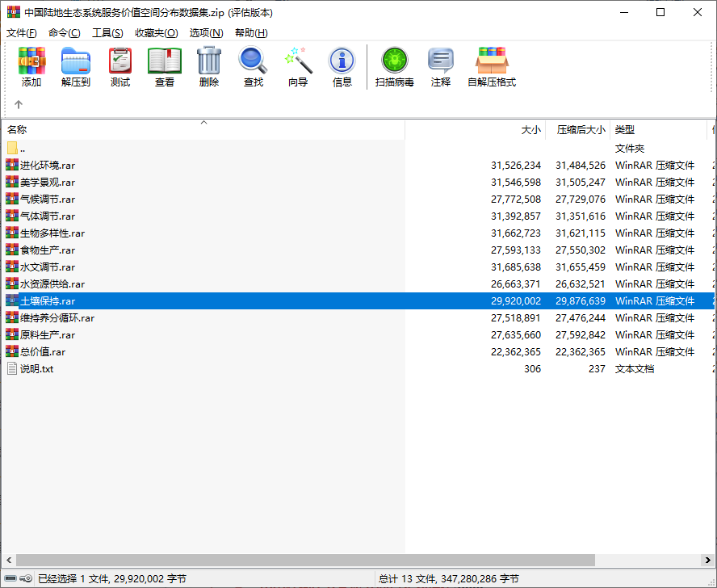This screenshot has width=717, height=588.
Task: Click size value 306 of 说明.txt
Action: coord(532,369)
